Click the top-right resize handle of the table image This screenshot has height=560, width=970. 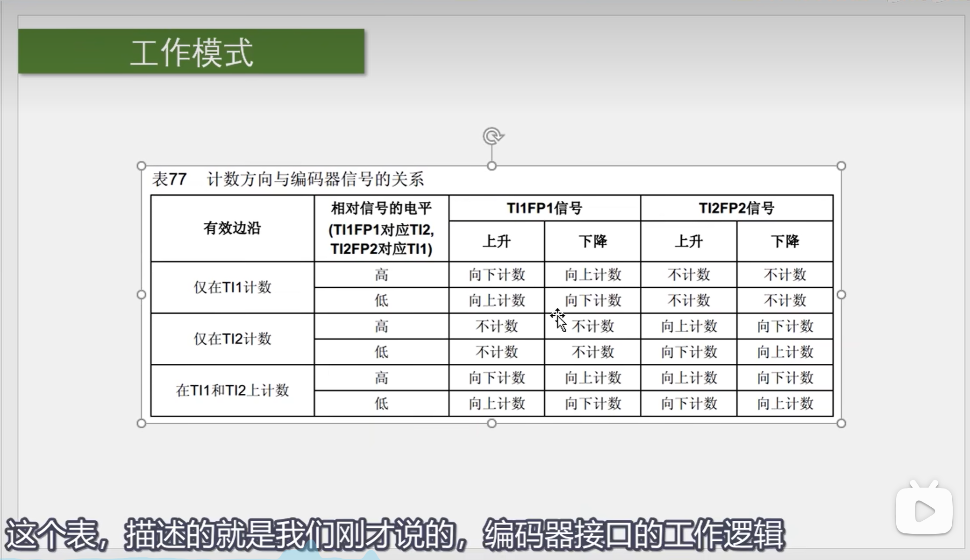841,166
